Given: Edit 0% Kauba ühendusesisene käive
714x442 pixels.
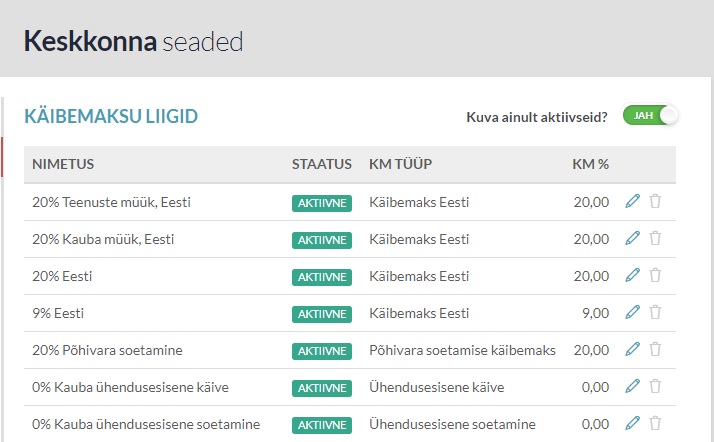Looking at the screenshot, I should (632, 386).
